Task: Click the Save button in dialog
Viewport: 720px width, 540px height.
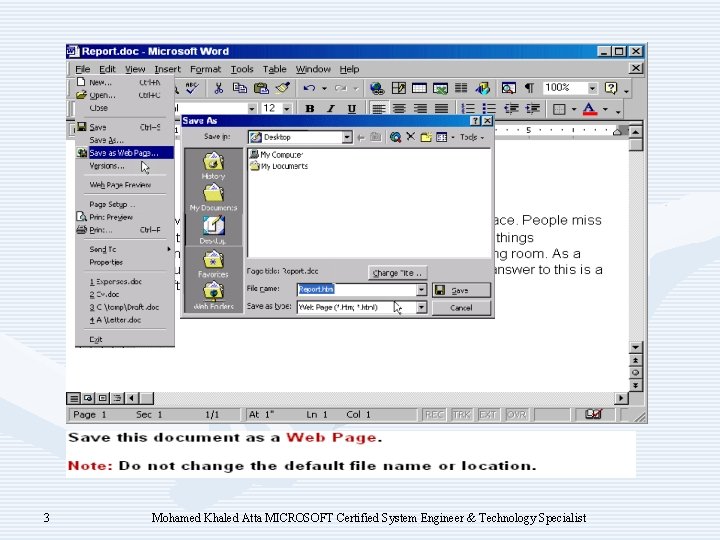Action: tap(461, 290)
